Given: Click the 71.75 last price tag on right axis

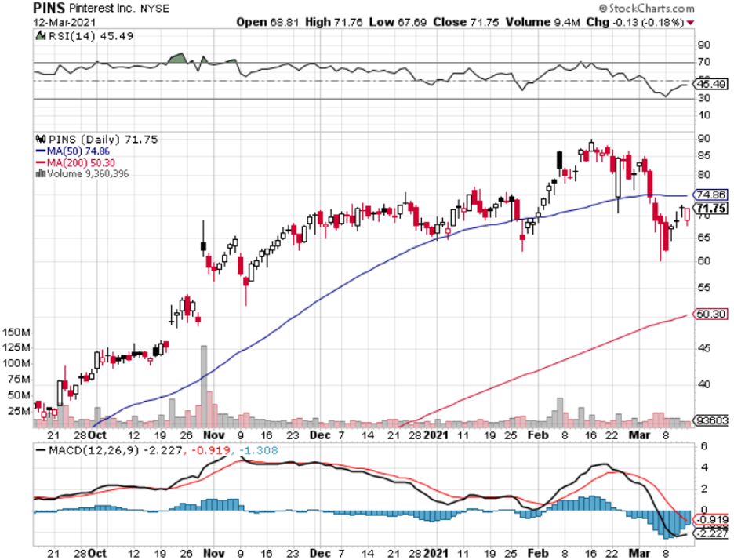Looking at the screenshot, I should point(711,209).
